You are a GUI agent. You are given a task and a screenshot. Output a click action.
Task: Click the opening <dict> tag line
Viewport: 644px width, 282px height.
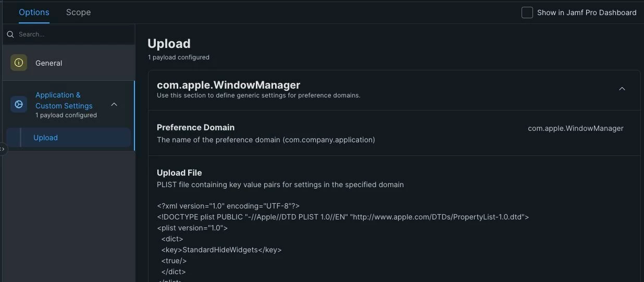(172, 239)
